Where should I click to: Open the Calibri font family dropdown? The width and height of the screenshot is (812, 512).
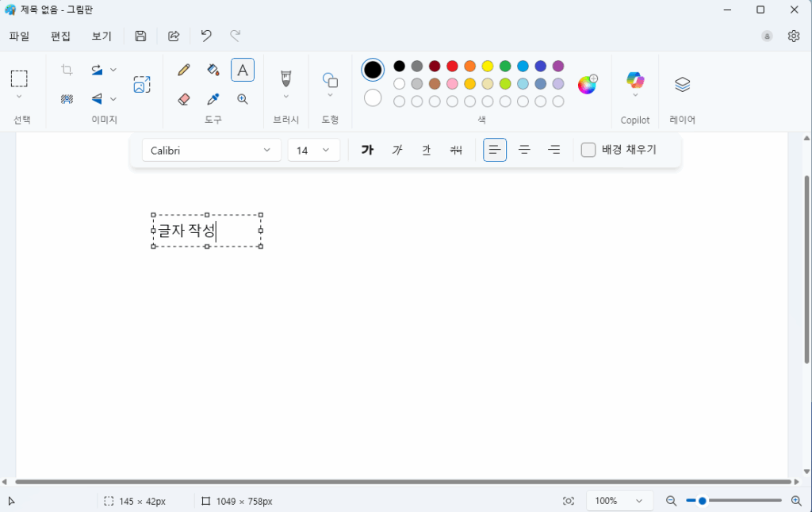pos(210,150)
